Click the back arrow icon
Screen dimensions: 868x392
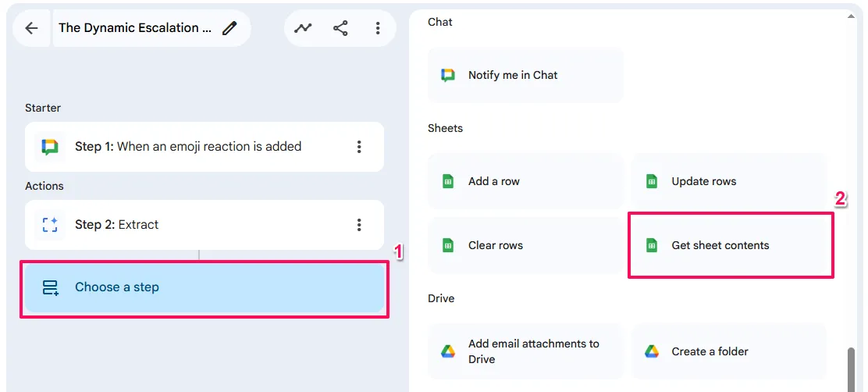pos(31,28)
